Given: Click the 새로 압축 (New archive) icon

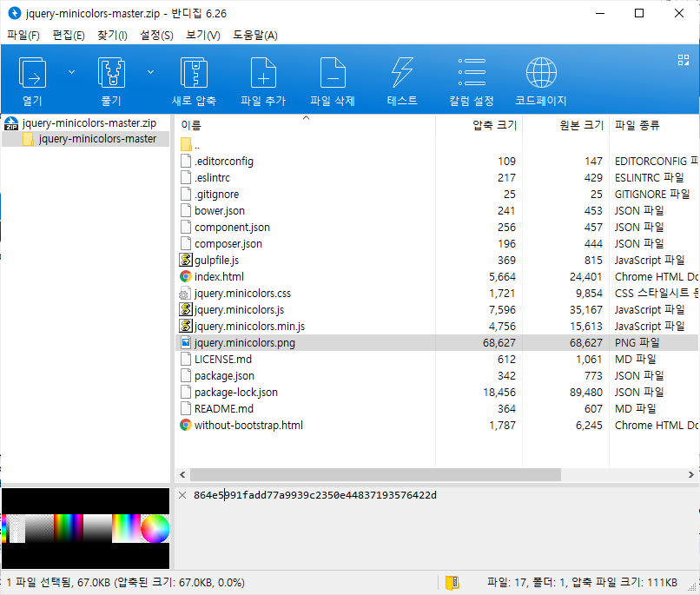Looking at the screenshot, I should [194, 72].
